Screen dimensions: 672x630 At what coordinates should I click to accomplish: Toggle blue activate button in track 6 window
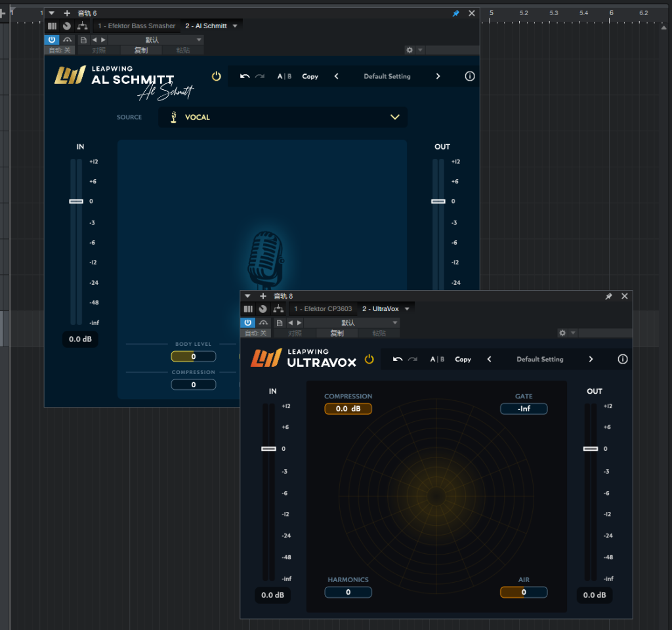[x=52, y=40]
